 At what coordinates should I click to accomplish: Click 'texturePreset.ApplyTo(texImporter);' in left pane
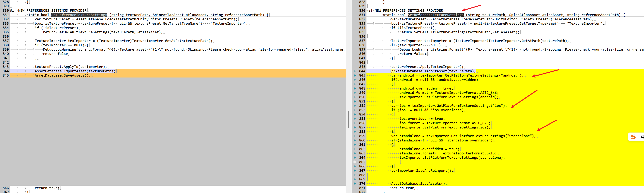coord(71,67)
